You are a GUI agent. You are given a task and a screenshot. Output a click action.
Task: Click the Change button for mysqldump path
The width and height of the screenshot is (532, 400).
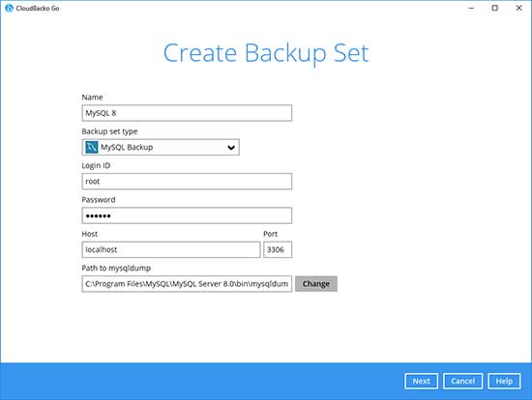316,284
